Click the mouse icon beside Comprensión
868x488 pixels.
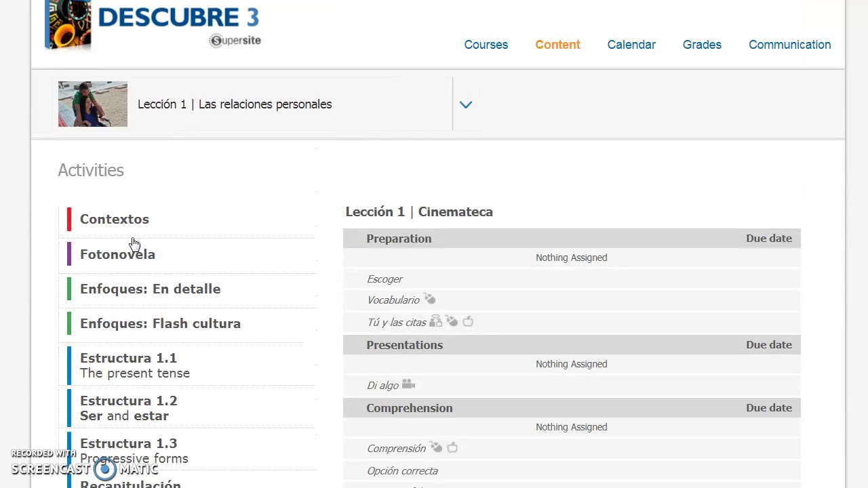tap(436, 447)
